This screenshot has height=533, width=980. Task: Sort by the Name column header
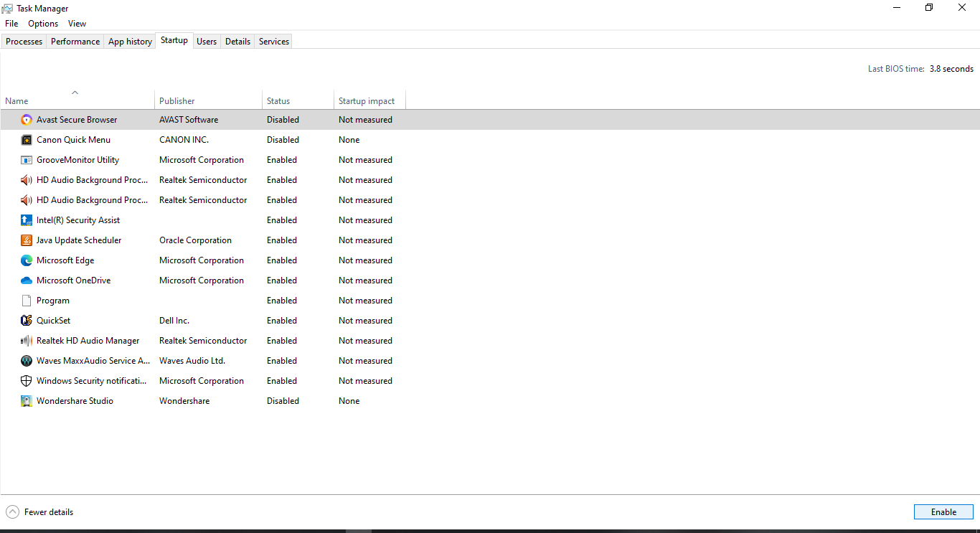click(77, 99)
